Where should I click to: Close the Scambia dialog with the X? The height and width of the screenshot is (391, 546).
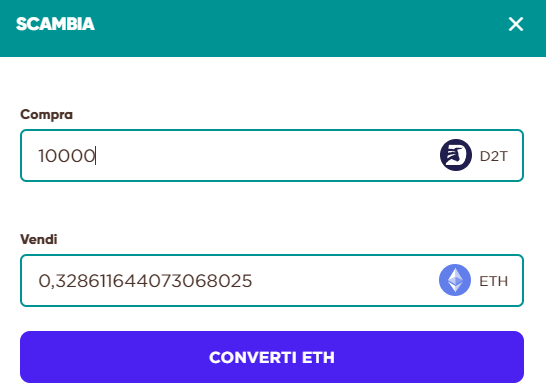click(x=516, y=24)
